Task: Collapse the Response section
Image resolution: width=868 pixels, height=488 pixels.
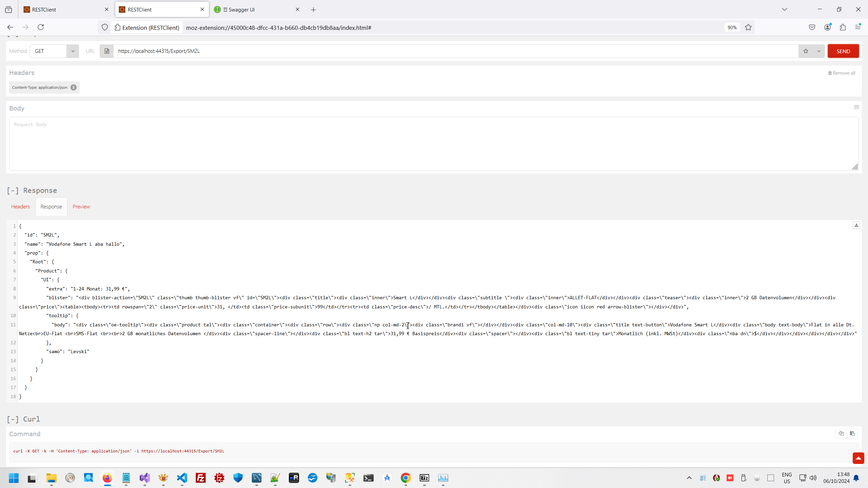Action: 13,190
